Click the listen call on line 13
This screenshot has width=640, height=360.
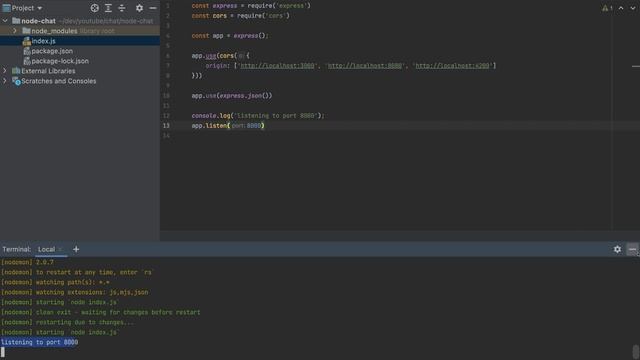coord(228,126)
